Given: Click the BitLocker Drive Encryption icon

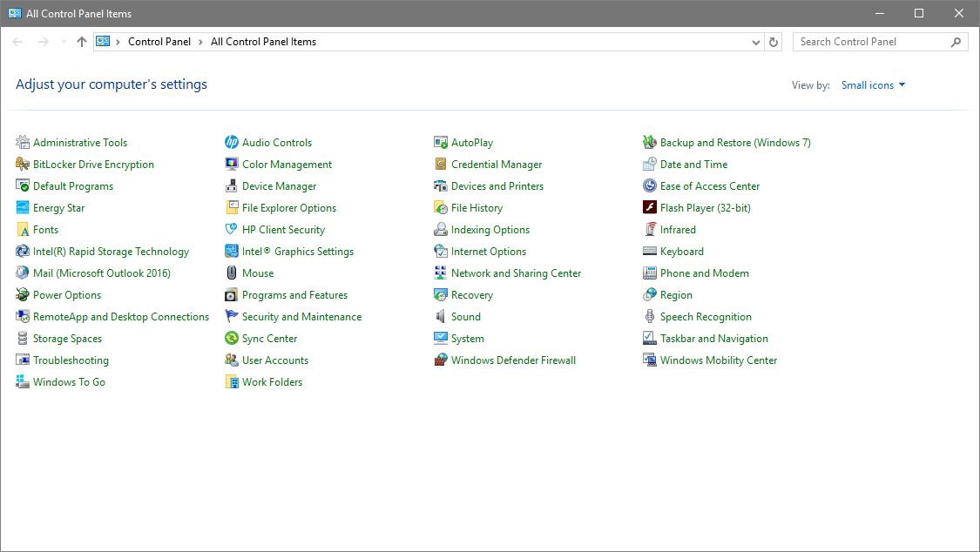Looking at the screenshot, I should coord(23,165).
